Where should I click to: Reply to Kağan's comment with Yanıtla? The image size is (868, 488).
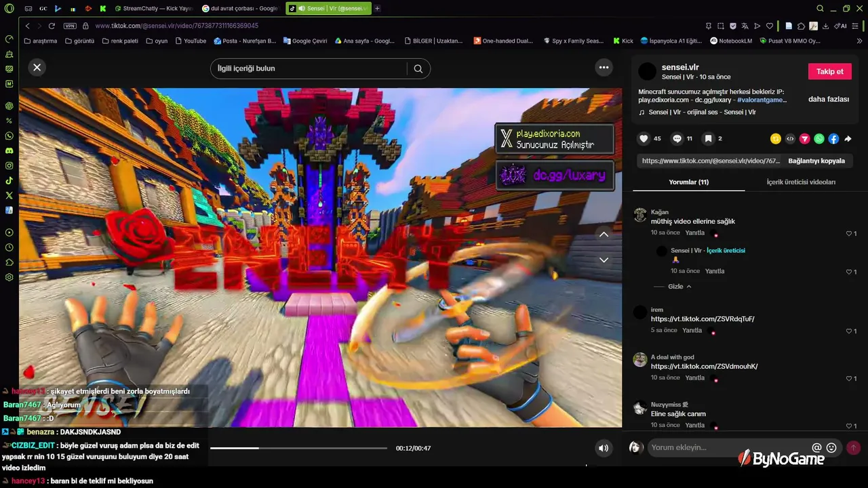694,233
